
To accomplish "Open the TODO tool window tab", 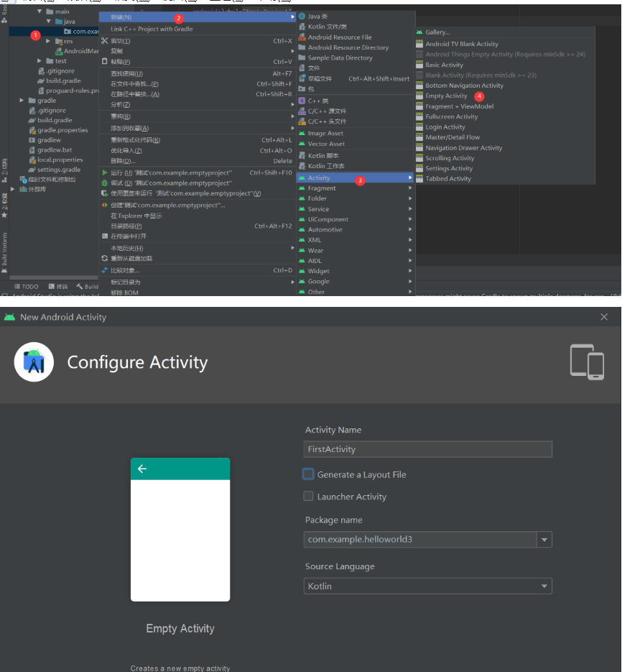I will pyautogui.click(x=26, y=286).
